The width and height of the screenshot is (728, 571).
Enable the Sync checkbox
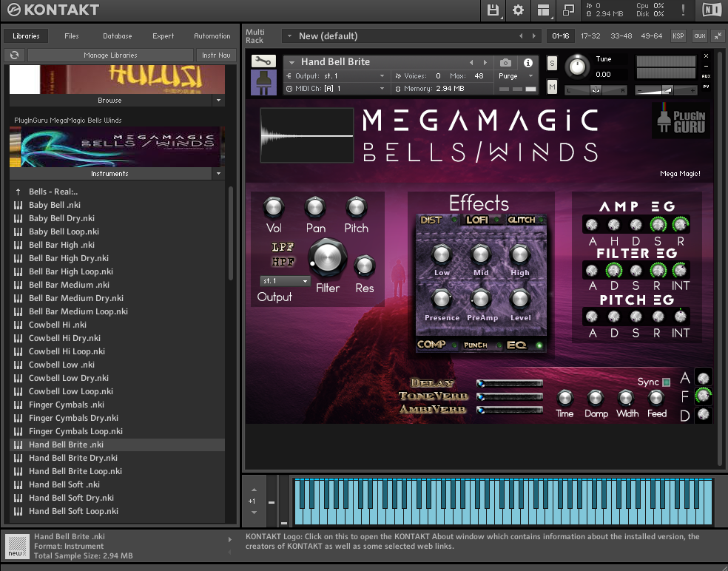coord(667,382)
